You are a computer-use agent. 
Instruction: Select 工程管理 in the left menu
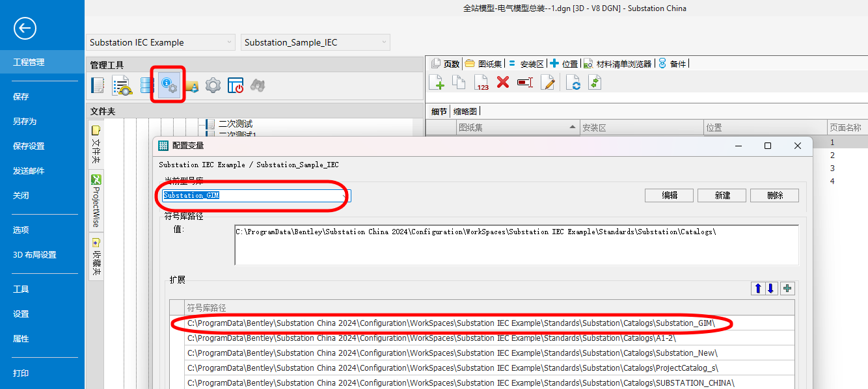coord(42,62)
